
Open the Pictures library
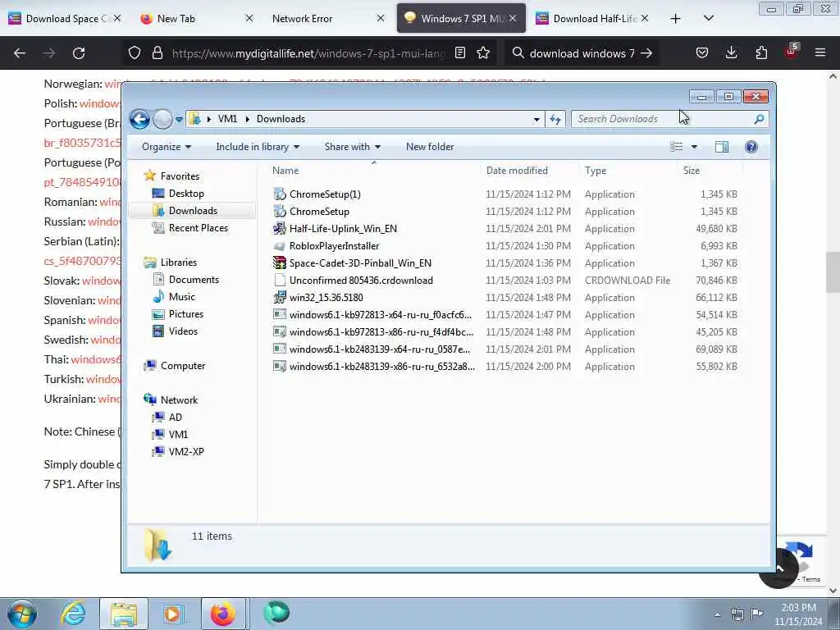(186, 314)
